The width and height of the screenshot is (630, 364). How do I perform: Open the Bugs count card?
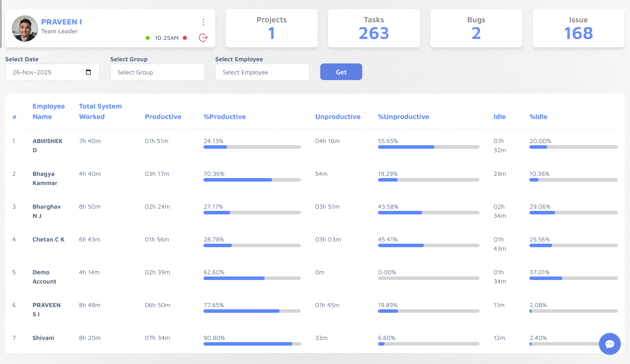(476, 28)
